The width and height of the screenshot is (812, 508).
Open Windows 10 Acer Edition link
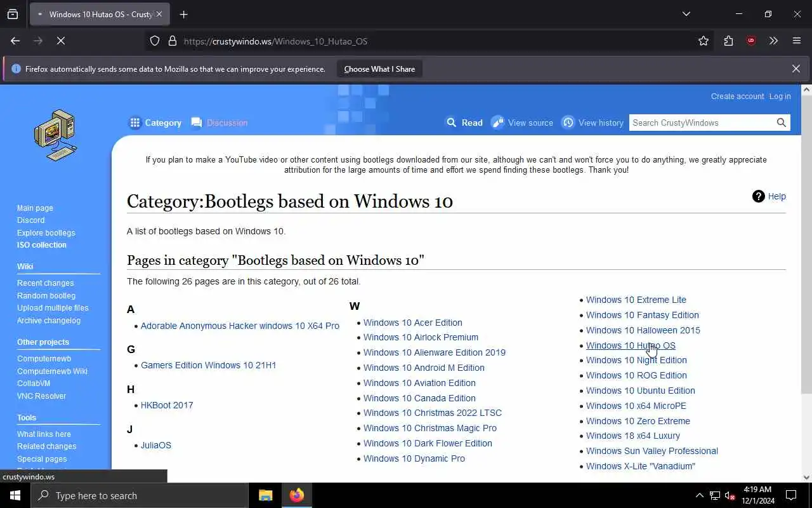(x=413, y=323)
